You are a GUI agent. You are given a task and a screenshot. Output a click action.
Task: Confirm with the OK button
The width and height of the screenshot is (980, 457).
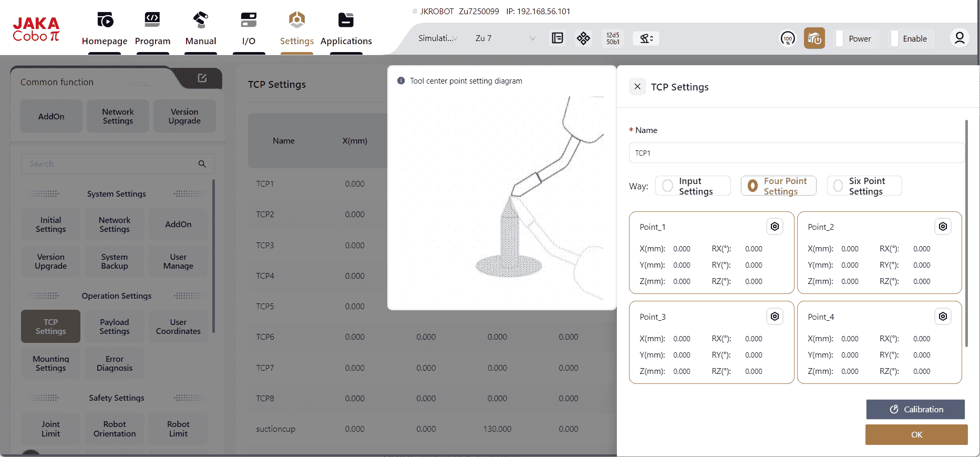coord(916,435)
